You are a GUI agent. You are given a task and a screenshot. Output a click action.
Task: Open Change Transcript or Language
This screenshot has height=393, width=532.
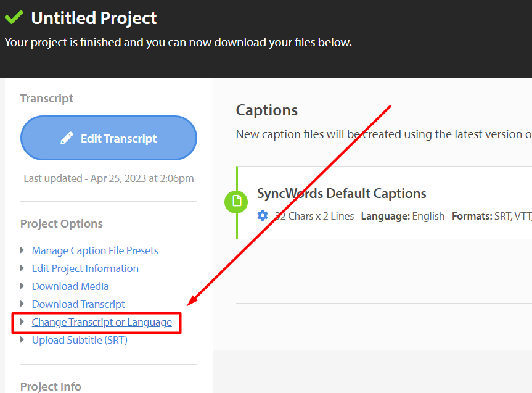(x=102, y=322)
